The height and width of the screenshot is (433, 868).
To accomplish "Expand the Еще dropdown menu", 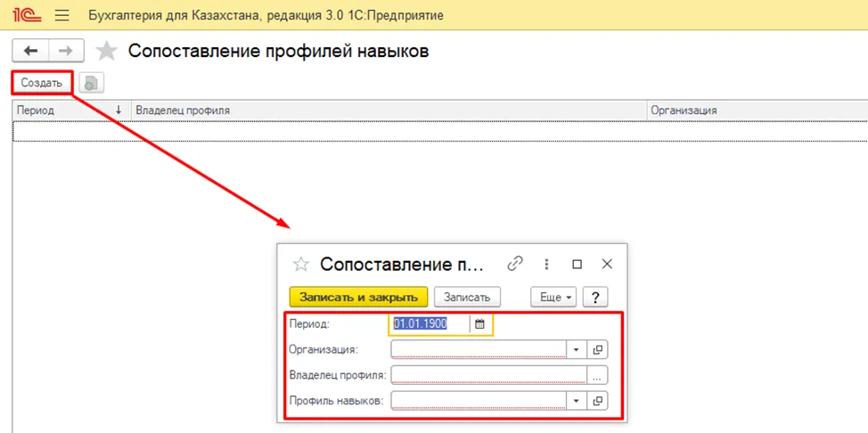I will pyautogui.click(x=553, y=297).
